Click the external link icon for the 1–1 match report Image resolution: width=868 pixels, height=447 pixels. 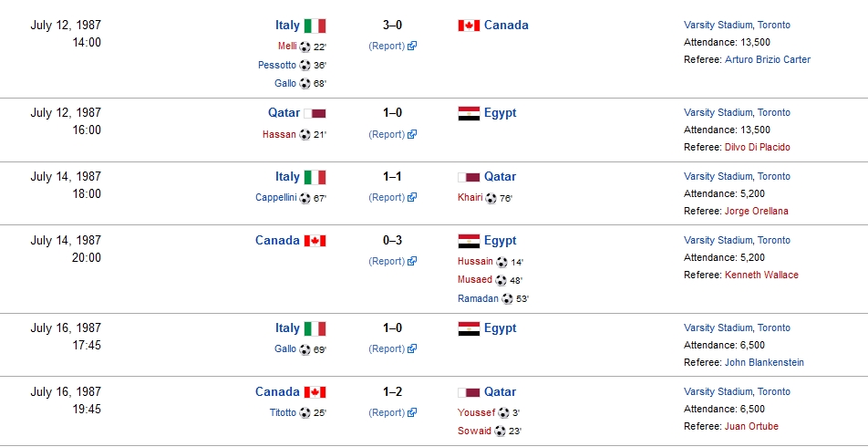[x=412, y=198]
